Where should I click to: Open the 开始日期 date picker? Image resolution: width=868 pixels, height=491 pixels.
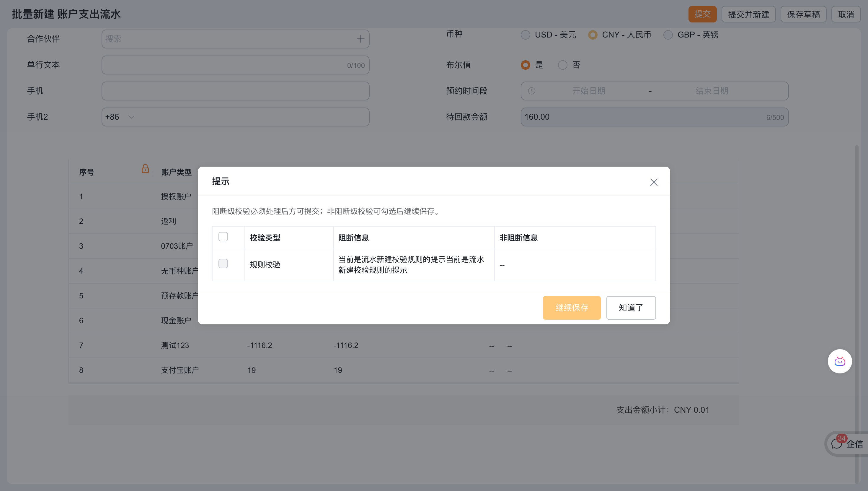pos(588,91)
